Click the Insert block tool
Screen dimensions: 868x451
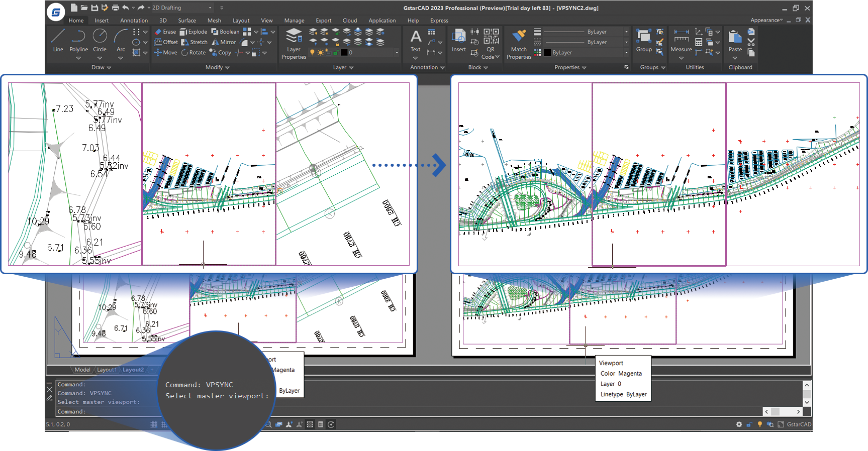458,41
